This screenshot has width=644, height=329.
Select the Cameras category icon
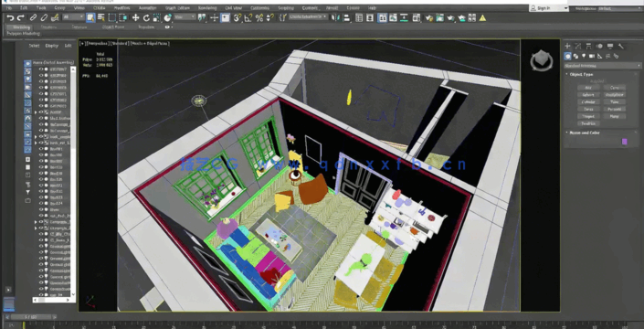coord(592,57)
